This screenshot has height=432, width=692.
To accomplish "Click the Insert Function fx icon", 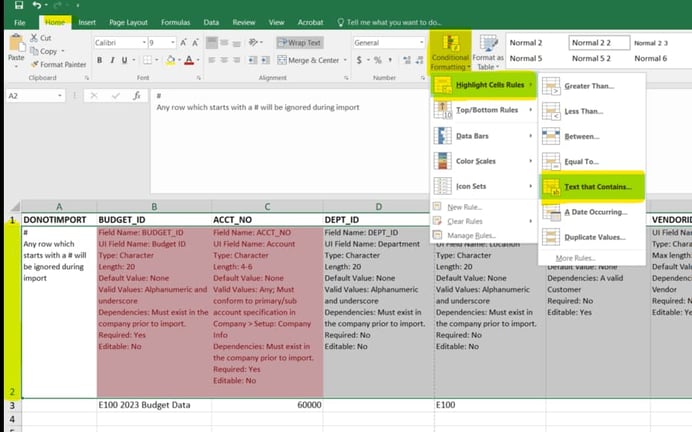I will pos(136,96).
